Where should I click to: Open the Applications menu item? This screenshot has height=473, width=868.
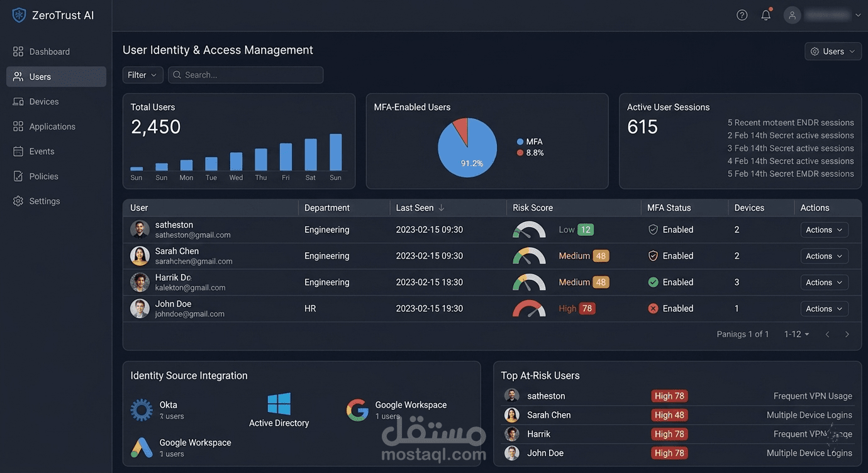tap(56, 126)
